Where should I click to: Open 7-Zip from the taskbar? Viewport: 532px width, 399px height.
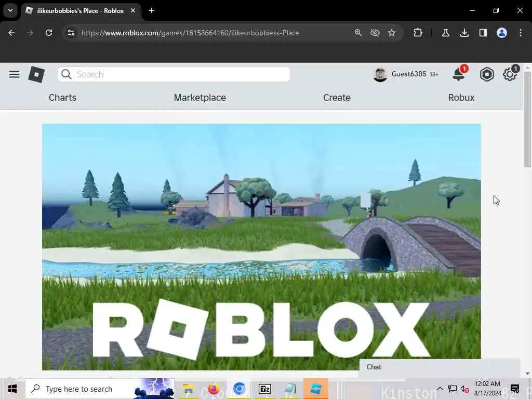264,389
